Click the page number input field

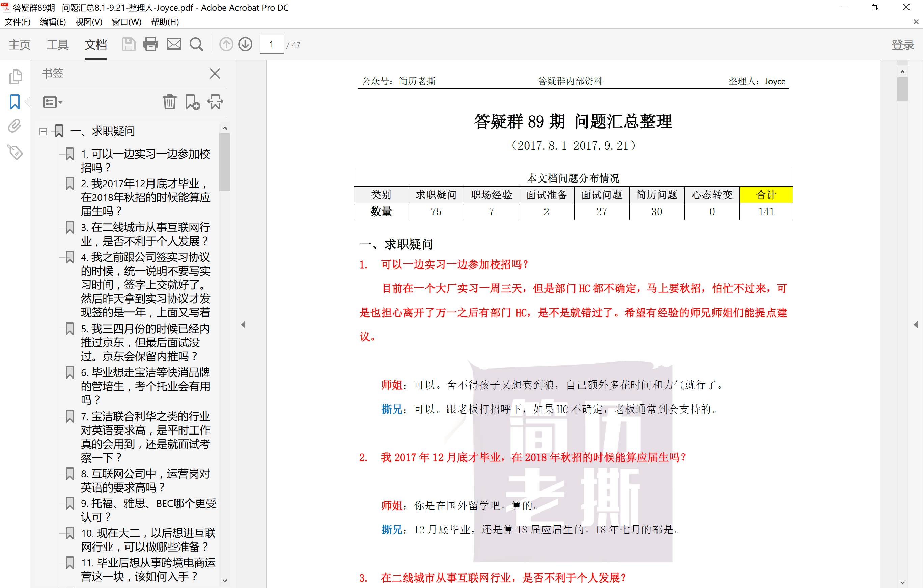272,45
